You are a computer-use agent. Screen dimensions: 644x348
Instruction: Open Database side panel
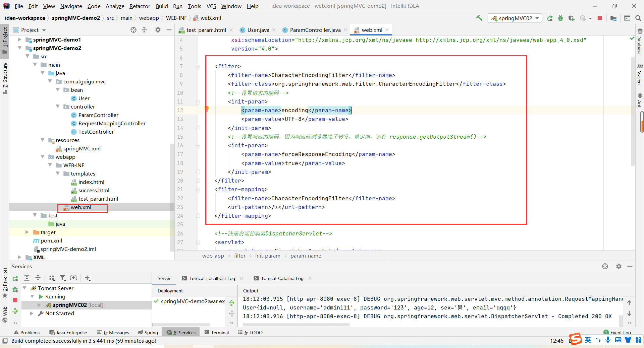point(639,42)
